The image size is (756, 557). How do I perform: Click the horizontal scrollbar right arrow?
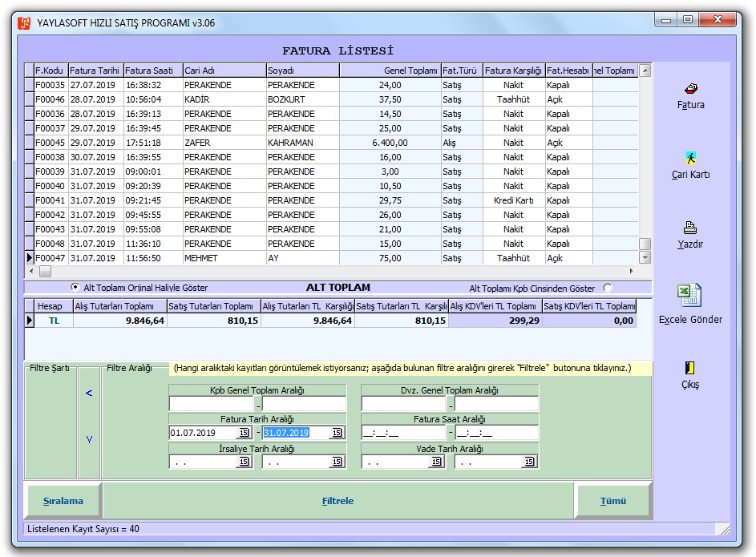point(632,271)
